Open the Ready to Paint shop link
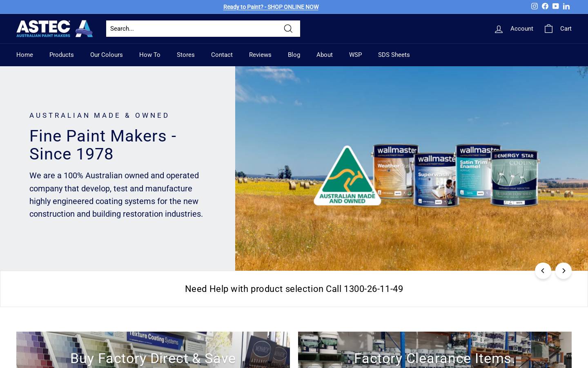The width and height of the screenshot is (588, 368). 271,7
